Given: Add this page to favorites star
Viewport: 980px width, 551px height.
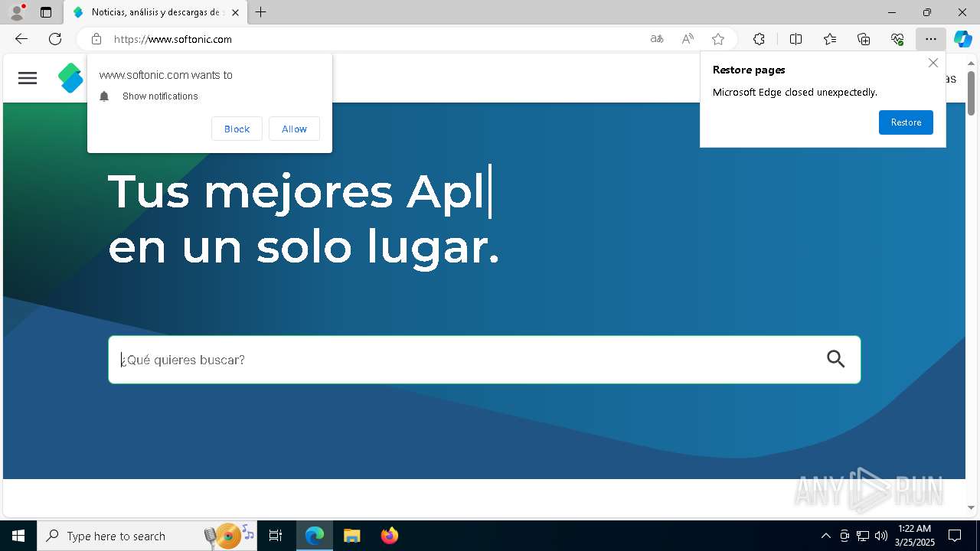Looking at the screenshot, I should point(717,39).
